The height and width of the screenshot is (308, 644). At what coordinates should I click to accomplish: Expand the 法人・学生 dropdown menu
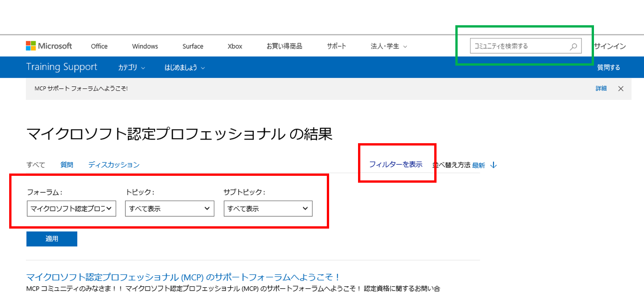click(x=389, y=46)
